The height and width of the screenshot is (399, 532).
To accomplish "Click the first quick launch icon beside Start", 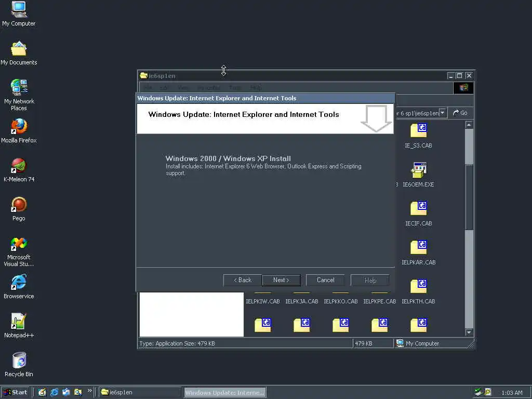I will coord(42,392).
